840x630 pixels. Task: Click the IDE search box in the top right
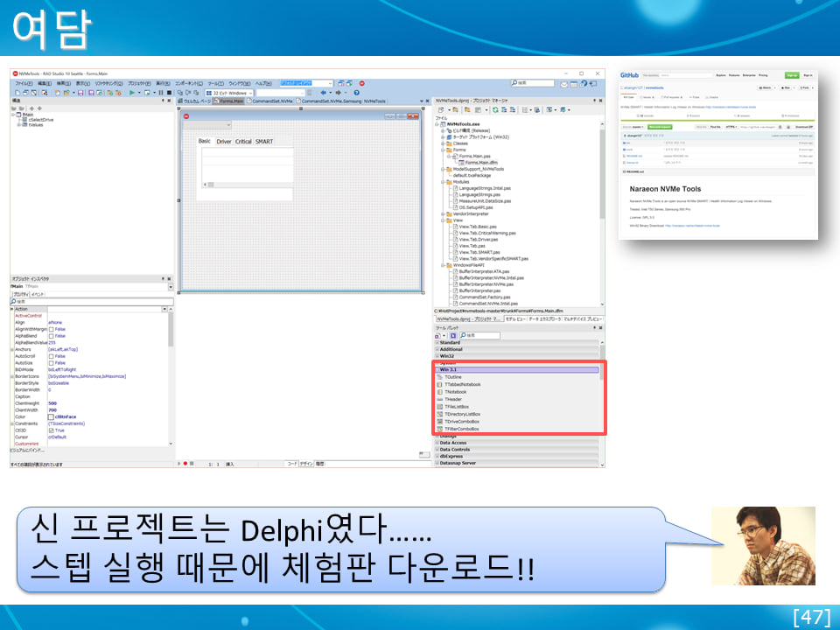pyautogui.click(x=532, y=83)
